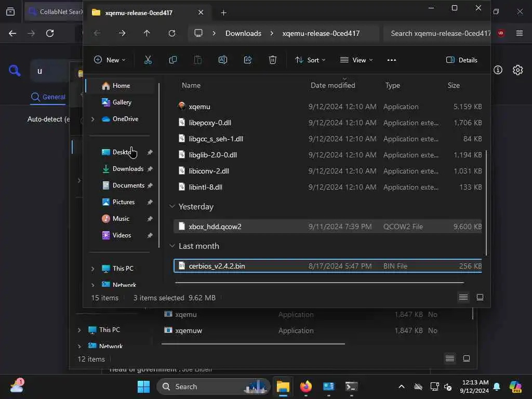This screenshot has height=399, width=532.
Task: Toggle the Details pane button
Action: (461, 60)
